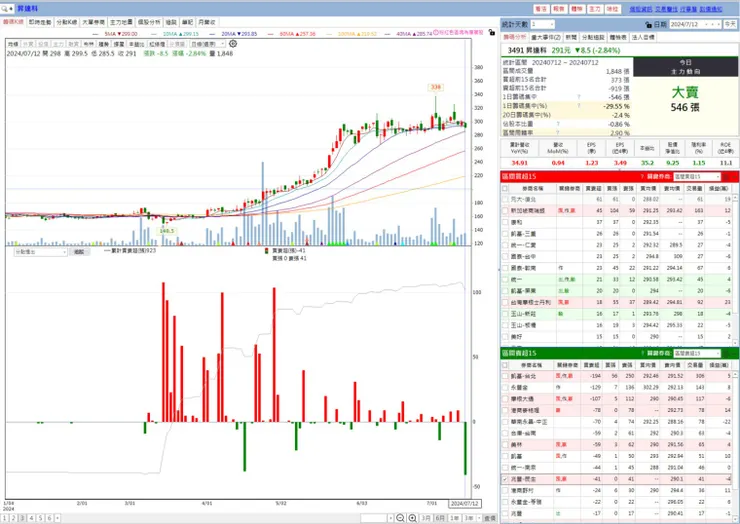Open the 日期 date picker showing 2024/7/12
The image size is (740, 524).
click(x=696, y=25)
